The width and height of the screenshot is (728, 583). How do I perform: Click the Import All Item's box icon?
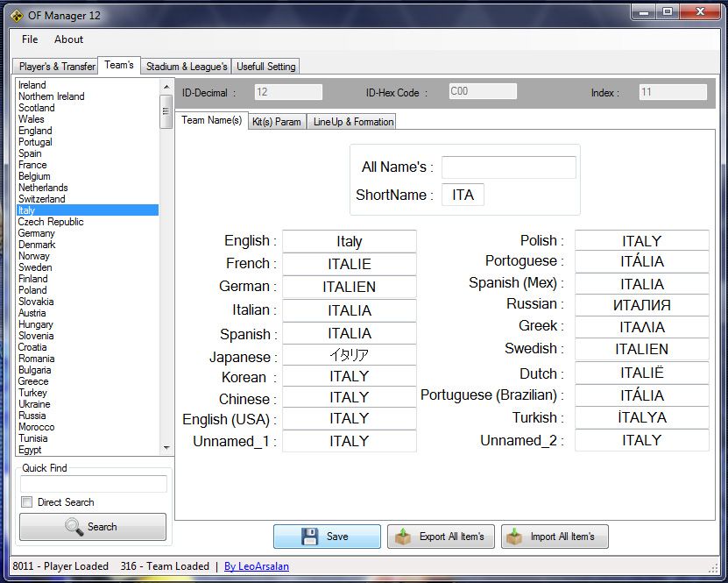(514, 537)
